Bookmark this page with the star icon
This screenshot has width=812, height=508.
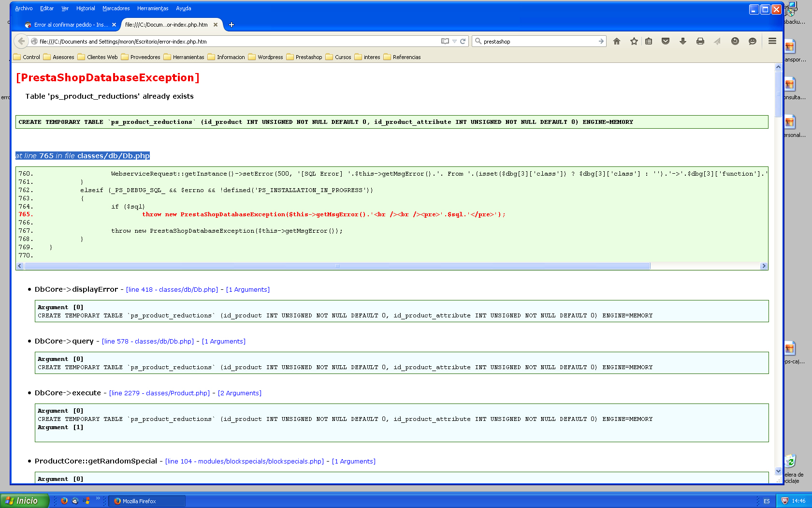tap(634, 42)
